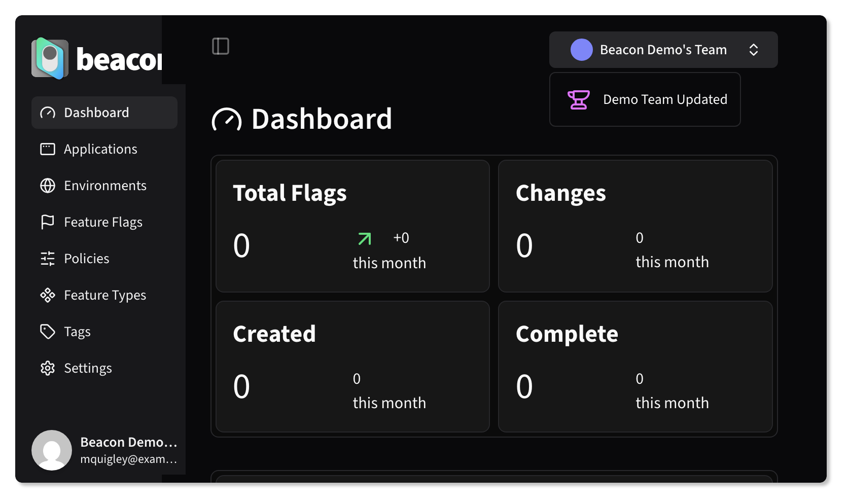Click the Beacon logo icon
848x504 pixels.
coord(50,59)
